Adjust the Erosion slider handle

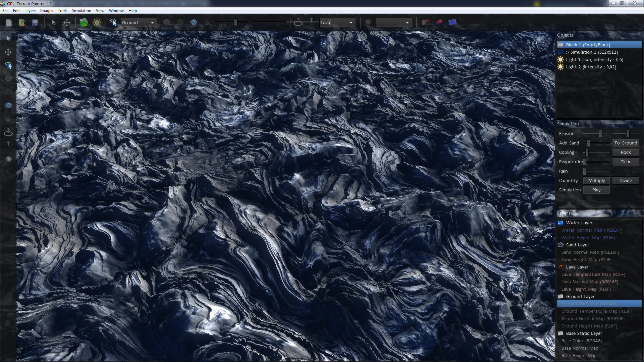[600, 133]
